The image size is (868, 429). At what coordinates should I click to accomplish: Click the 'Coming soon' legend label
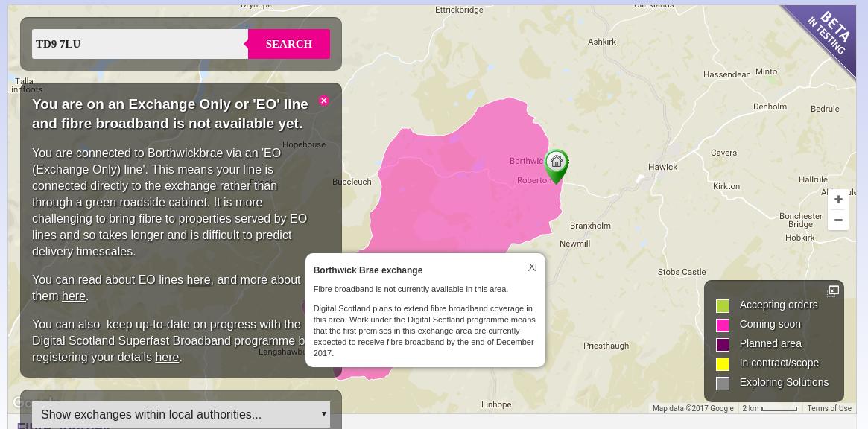[770, 325]
